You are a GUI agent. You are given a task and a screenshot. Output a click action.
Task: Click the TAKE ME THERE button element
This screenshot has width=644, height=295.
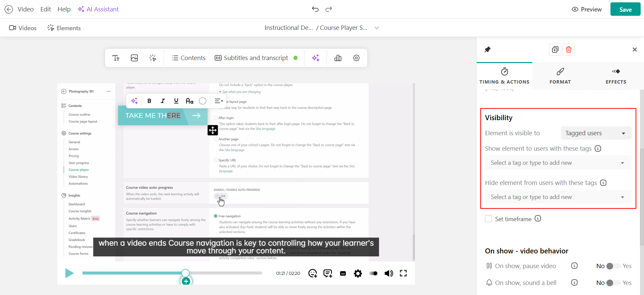point(163,115)
